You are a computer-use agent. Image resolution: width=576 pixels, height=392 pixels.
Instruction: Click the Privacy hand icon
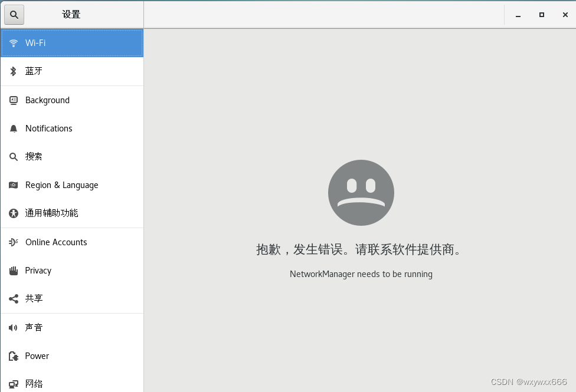[x=14, y=271]
